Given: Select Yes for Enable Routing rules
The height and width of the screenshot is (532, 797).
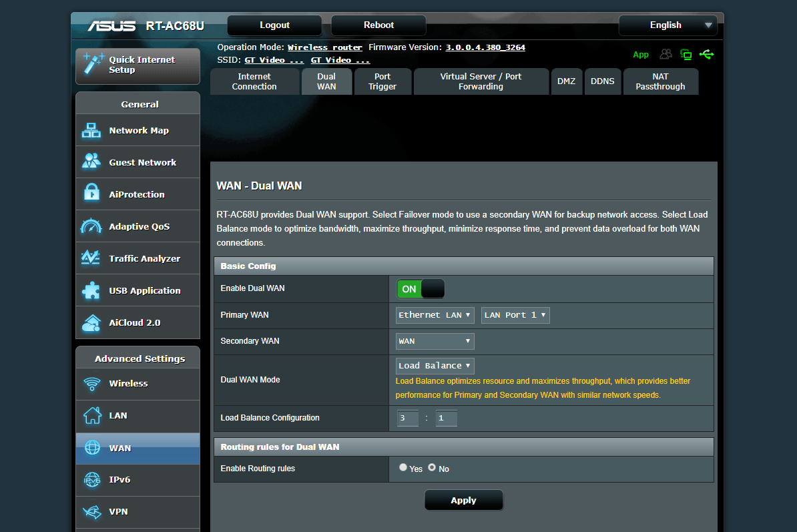Looking at the screenshot, I should click(x=403, y=467).
